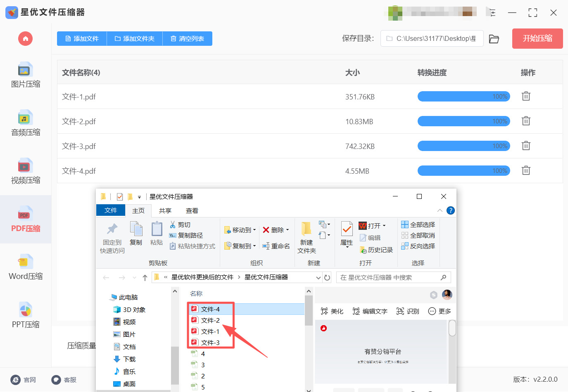
Task: Click 文件-4.pdf progress bar
Action: coord(464,170)
